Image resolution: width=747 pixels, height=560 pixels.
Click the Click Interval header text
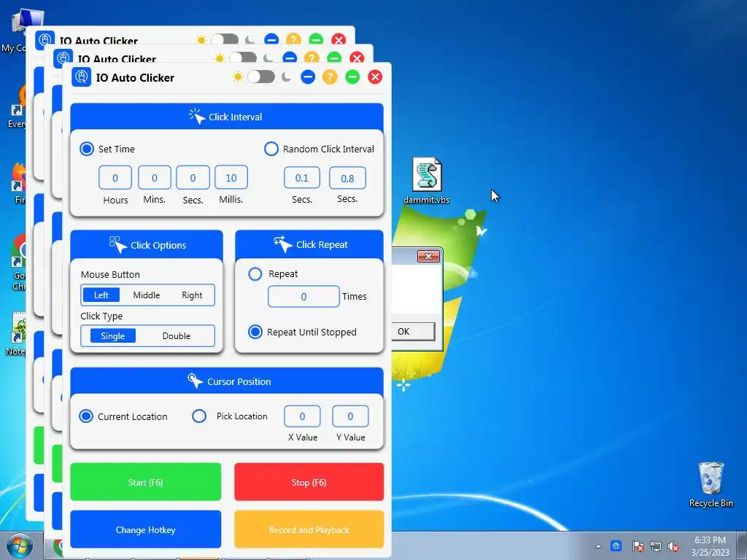236,117
